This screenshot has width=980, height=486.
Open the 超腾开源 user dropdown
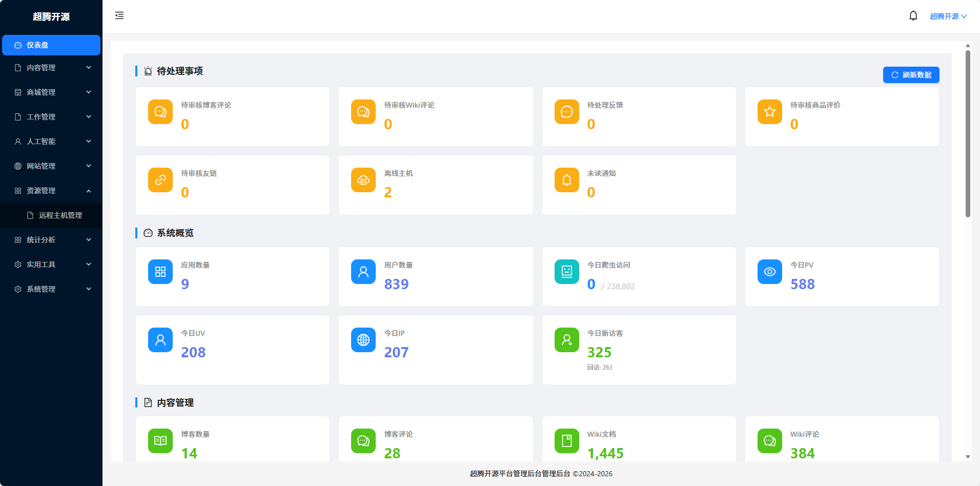click(x=948, y=16)
